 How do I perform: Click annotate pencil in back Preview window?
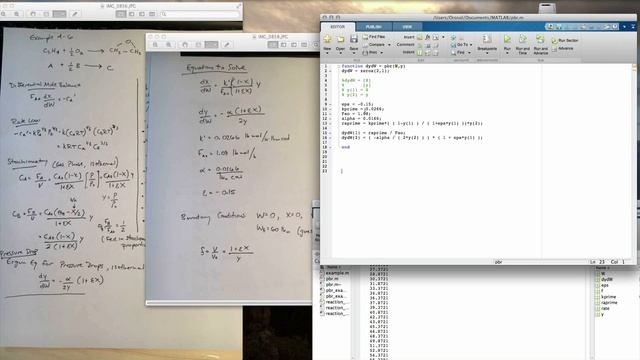point(75,14)
